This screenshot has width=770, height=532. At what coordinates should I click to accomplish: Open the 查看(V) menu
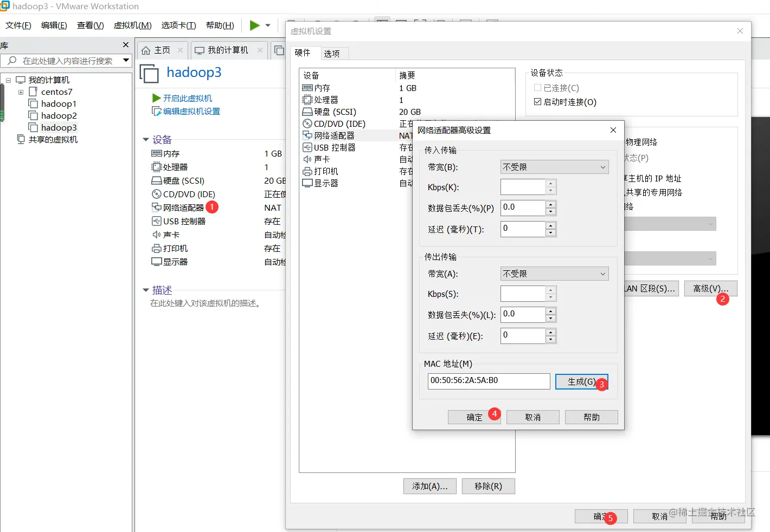click(90, 25)
